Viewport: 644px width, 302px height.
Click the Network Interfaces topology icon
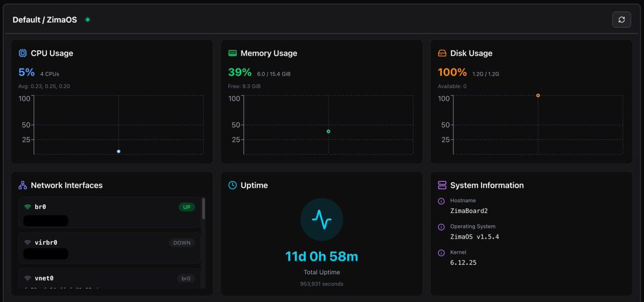coord(23,185)
